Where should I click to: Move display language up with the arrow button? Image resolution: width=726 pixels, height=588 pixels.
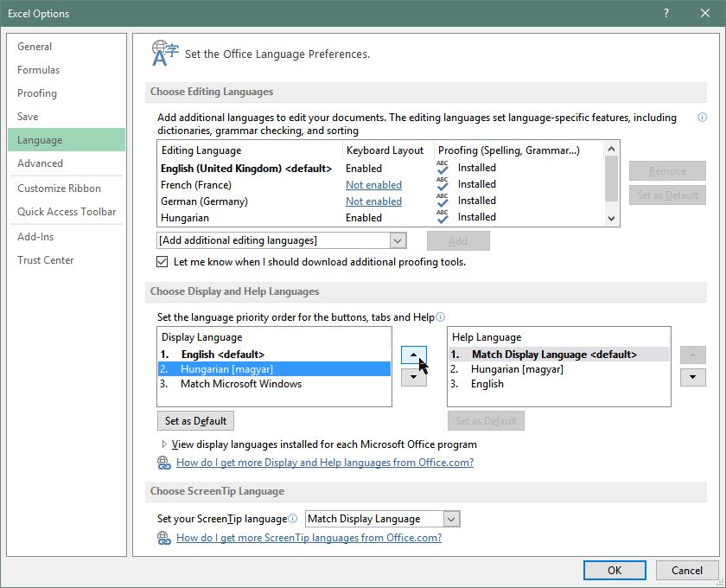413,355
